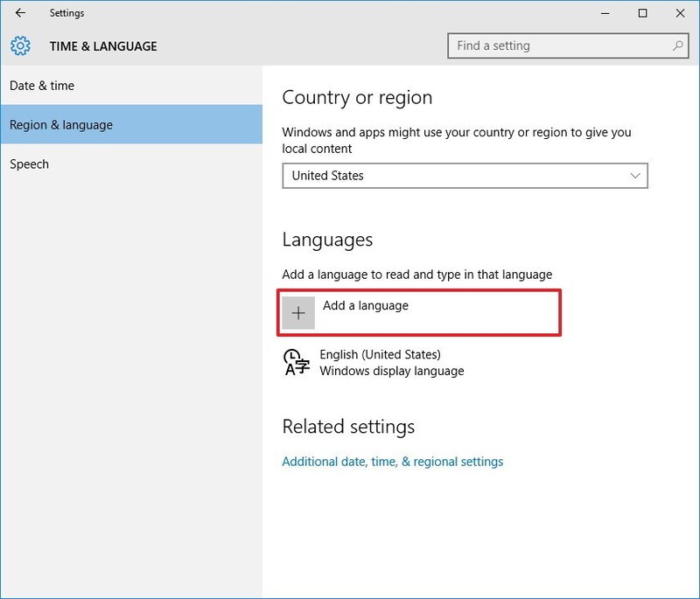Maximize the Settings window

(x=642, y=13)
